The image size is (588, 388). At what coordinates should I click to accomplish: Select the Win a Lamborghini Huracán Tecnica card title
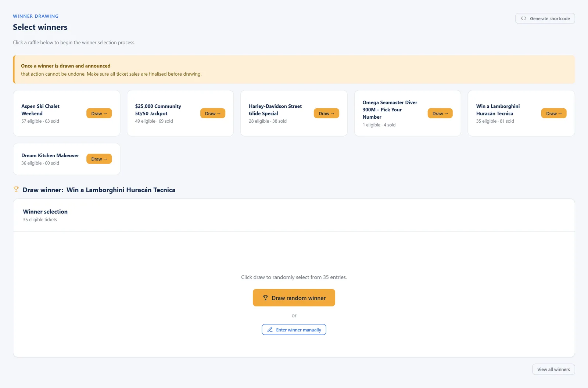(498, 110)
